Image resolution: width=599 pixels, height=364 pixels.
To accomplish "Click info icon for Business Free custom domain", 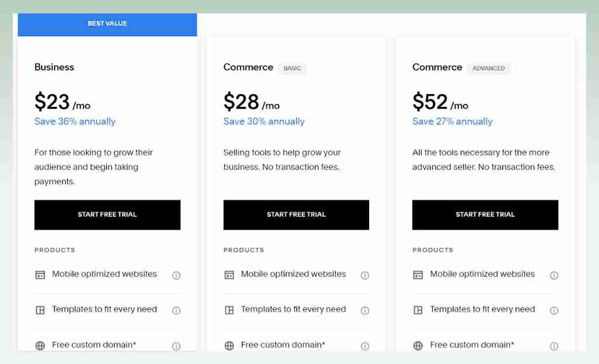I will [176, 346].
